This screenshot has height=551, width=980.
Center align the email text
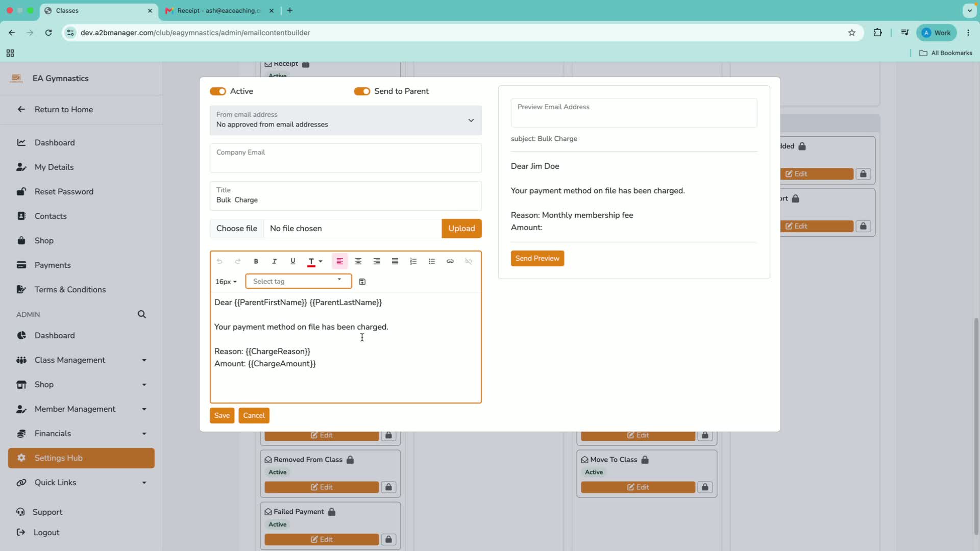pyautogui.click(x=358, y=261)
